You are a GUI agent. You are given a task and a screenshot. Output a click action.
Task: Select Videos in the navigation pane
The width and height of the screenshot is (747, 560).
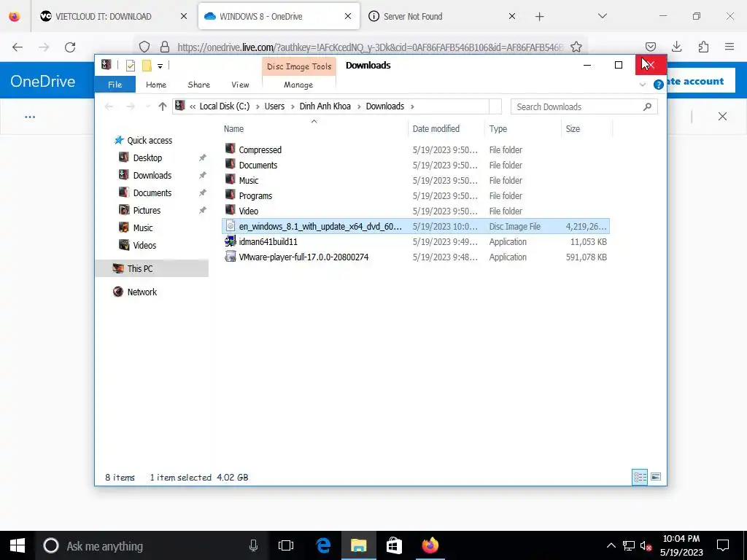[144, 245]
